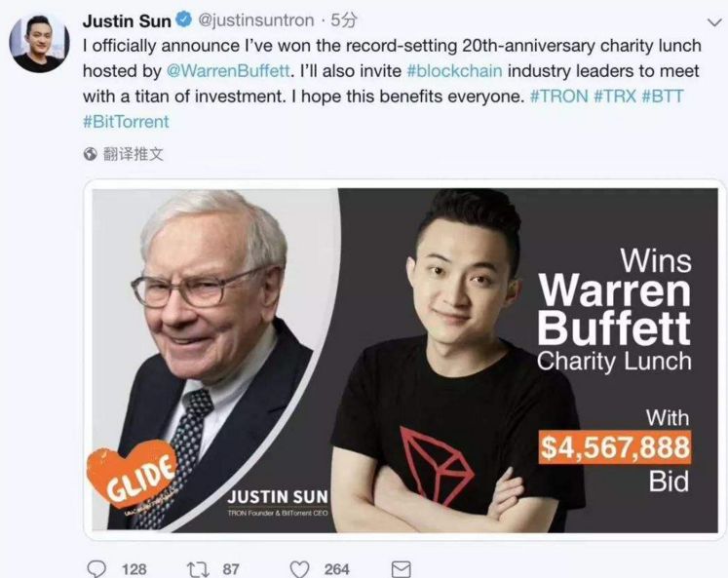Click the @justinsuntron handle

(255, 20)
